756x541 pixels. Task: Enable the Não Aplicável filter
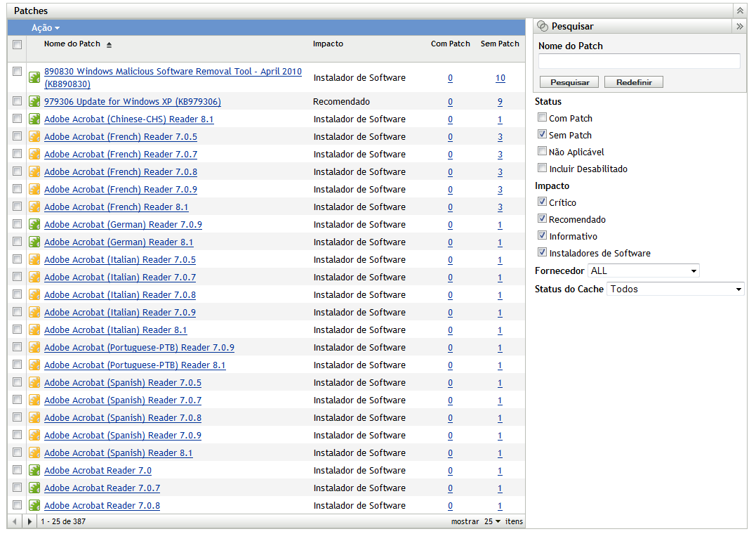pos(543,151)
